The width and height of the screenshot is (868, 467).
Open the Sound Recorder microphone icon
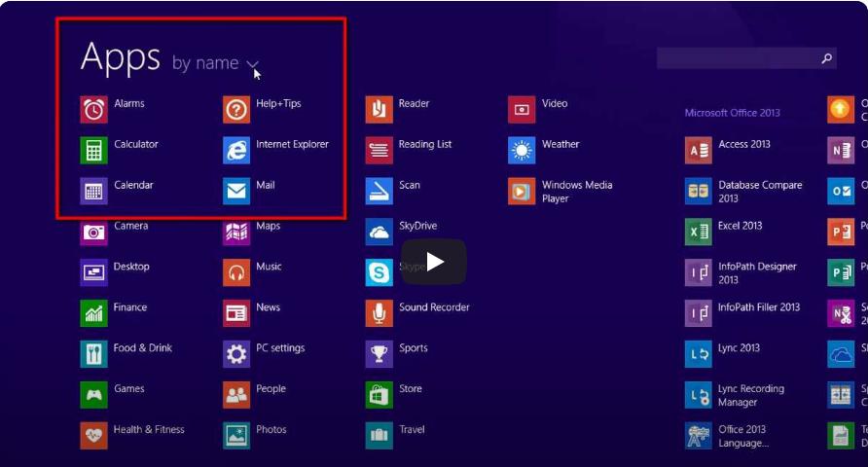point(380,313)
